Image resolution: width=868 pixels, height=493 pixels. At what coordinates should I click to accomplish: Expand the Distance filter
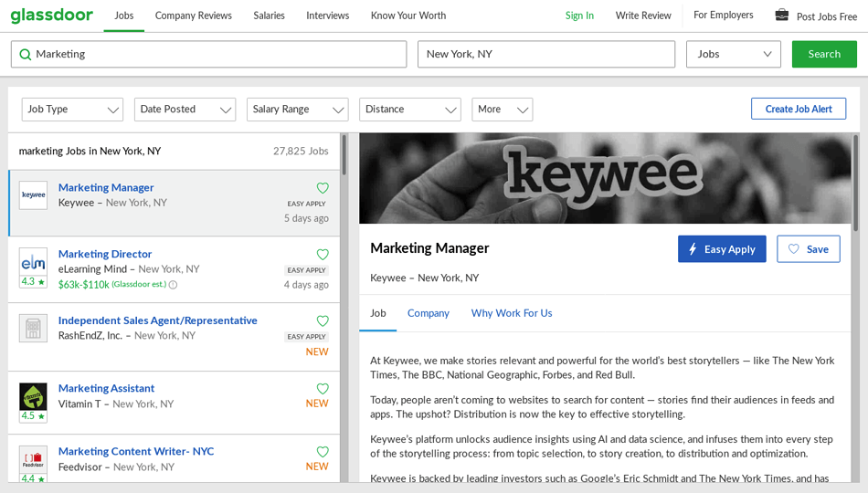(x=410, y=110)
